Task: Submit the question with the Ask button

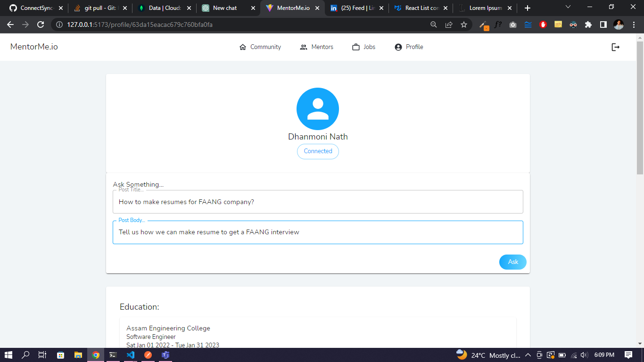Action: point(512,262)
